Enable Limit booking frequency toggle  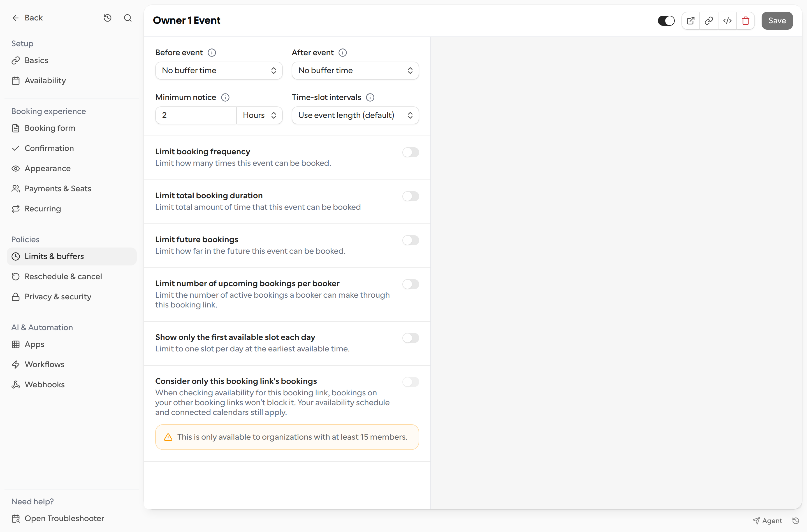click(411, 152)
